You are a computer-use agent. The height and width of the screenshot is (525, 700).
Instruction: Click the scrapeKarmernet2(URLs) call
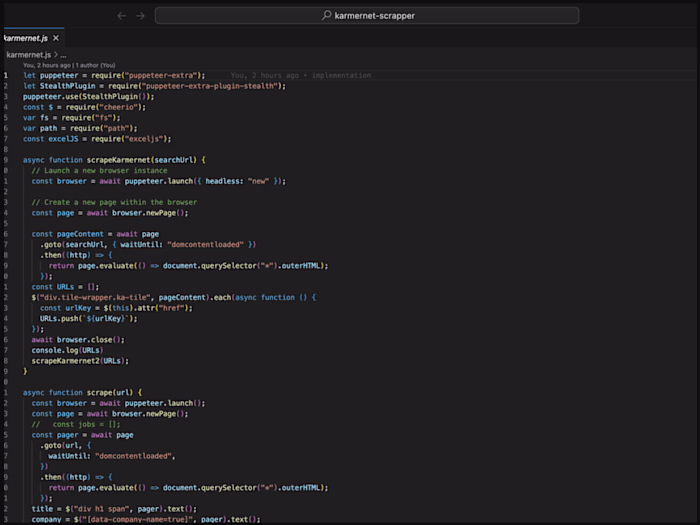coord(80,360)
